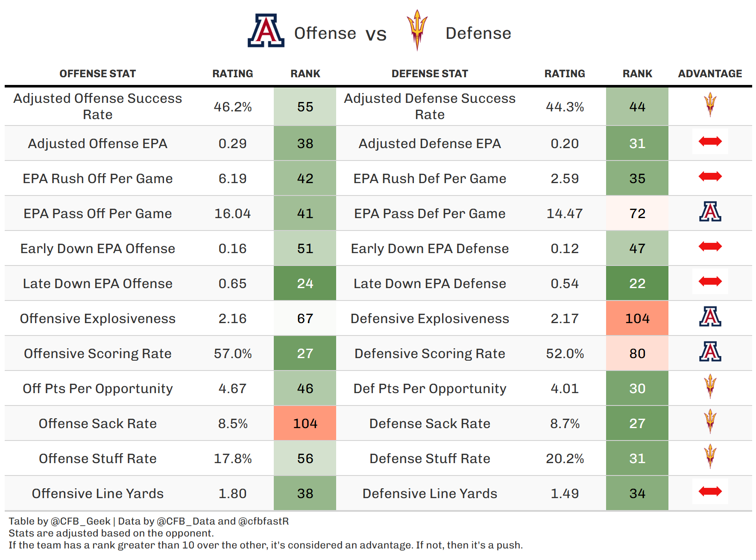The height and width of the screenshot is (560, 756).
Task: Select the Arizona logo in the EPA Pass row
Action: tap(710, 212)
